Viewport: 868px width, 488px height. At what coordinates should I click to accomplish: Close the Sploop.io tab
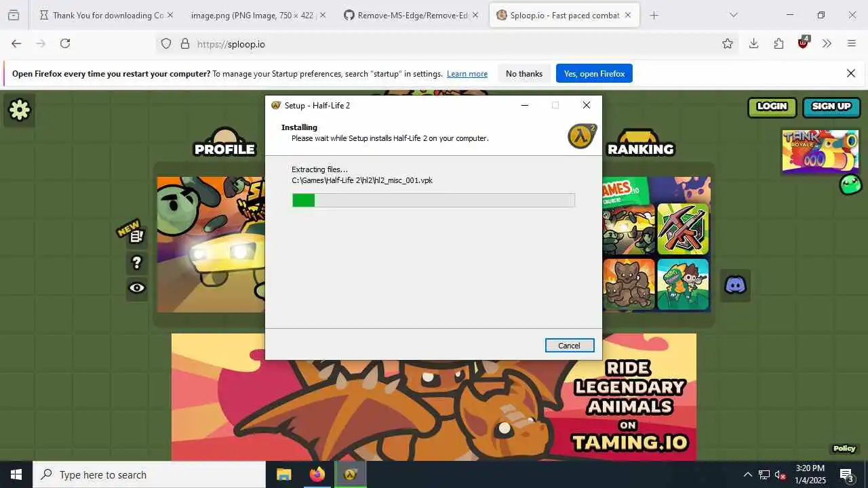pyautogui.click(x=628, y=15)
